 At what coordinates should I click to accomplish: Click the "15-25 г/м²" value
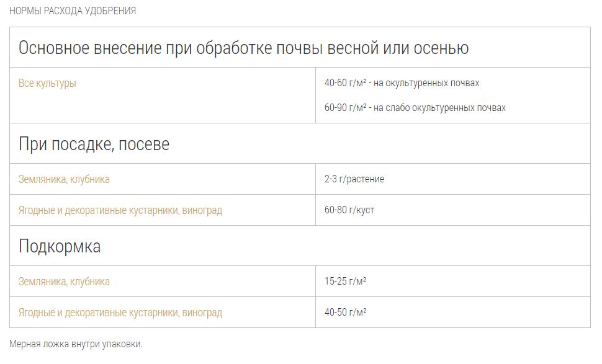click(345, 282)
